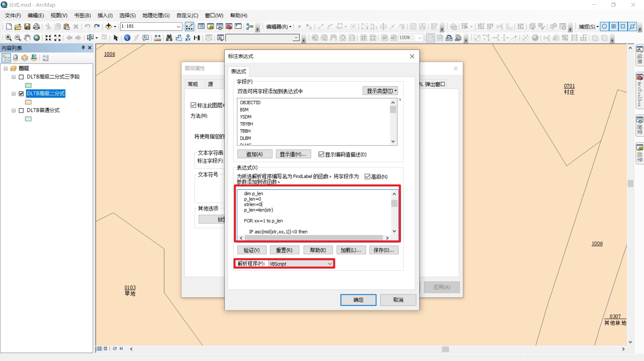644x361 pixels.
Task: Zoom to full extent globe icon
Action: (37, 38)
